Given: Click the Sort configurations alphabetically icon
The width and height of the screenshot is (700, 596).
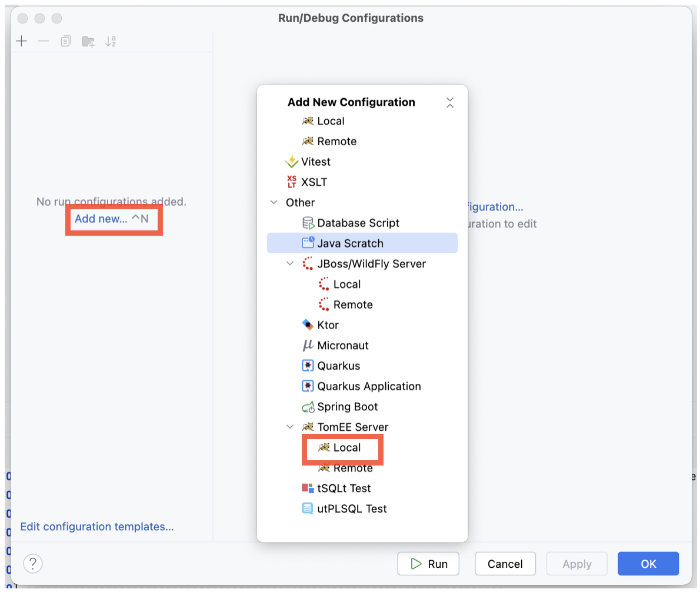Looking at the screenshot, I should tap(111, 42).
